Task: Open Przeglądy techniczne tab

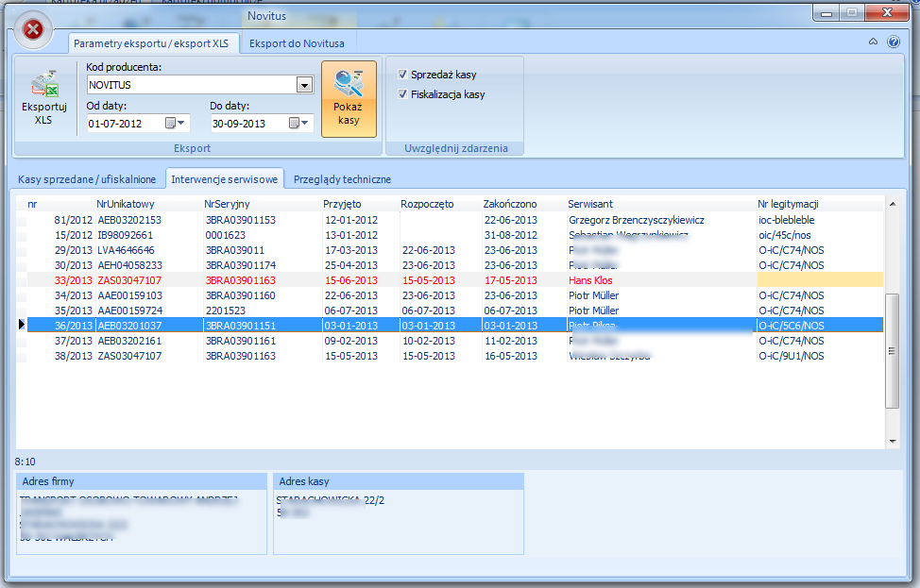Action: 342,179
